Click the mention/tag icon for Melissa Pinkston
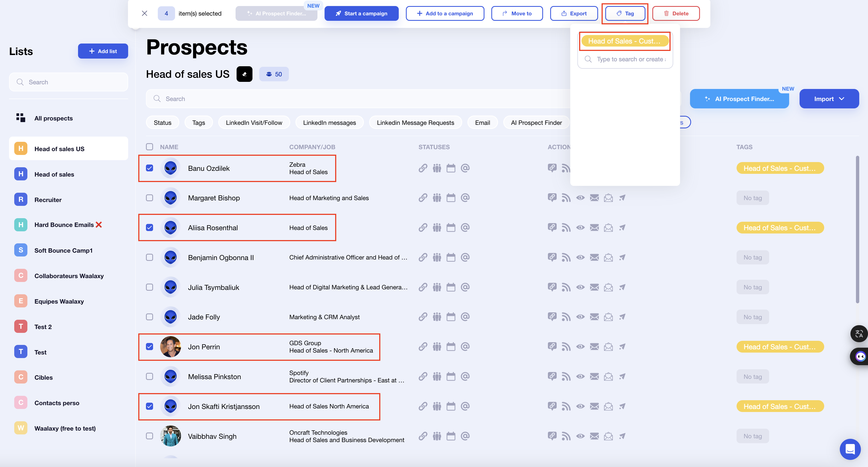Screen dimensions: 868x467 (464, 376)
